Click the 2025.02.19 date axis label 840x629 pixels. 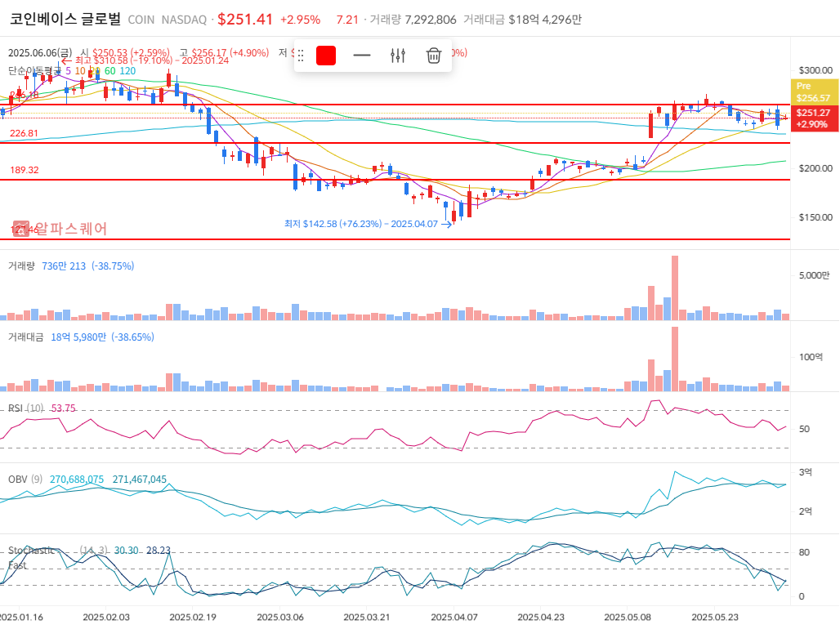pos(193,618)
